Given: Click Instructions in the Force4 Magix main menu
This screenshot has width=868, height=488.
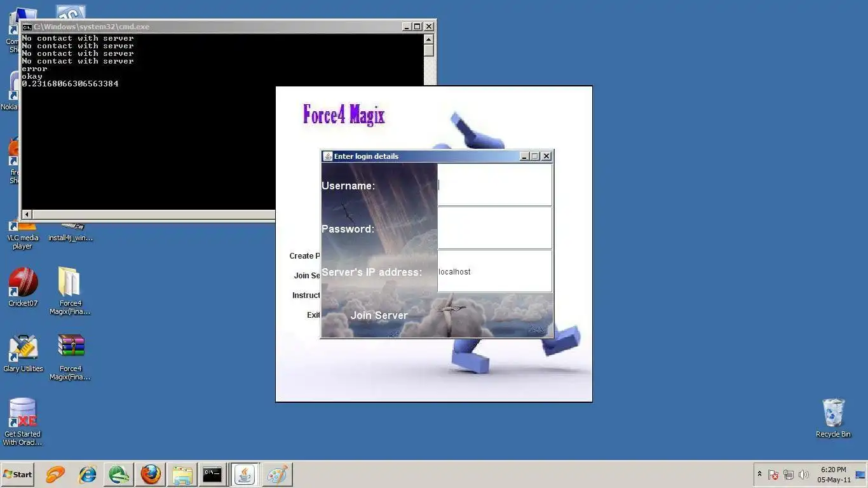Looking at the screenshot, I should point(306,295).
